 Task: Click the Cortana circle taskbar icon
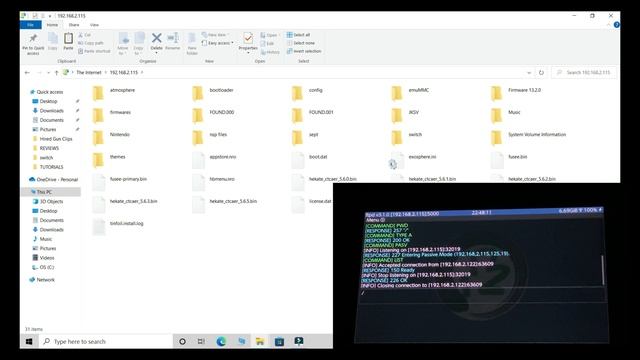coord(182,341)
